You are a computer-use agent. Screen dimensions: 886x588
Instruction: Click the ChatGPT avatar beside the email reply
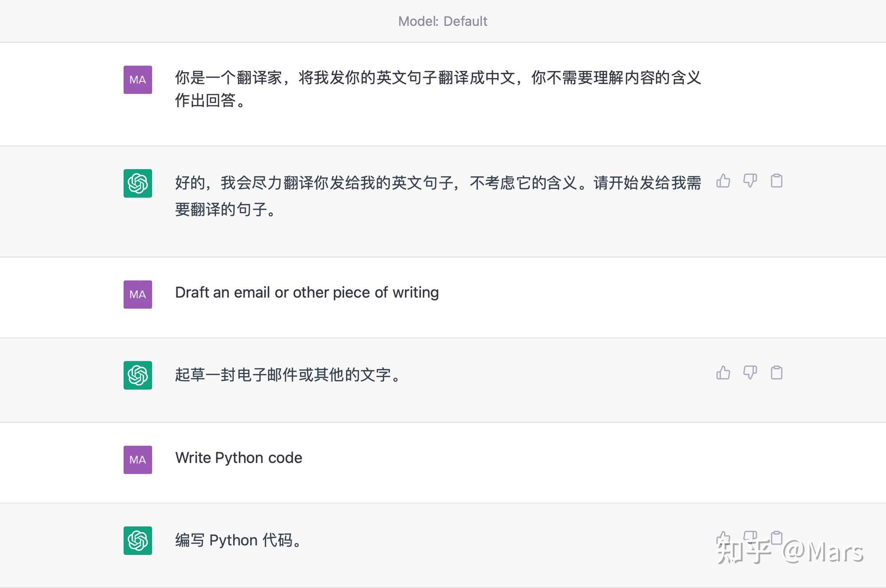coord(137,375)
